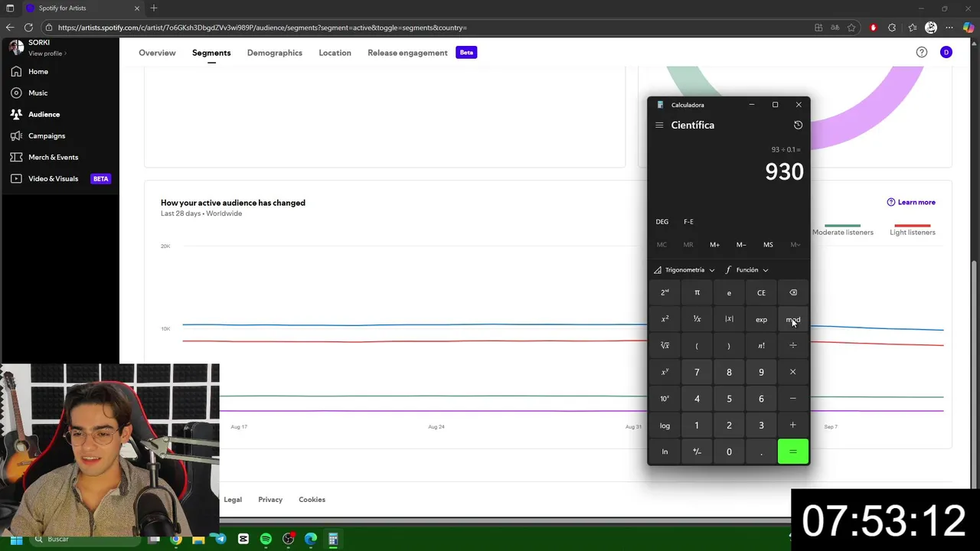Expand Función dropdown
This screenshot has width=980, height=551.
(x=746, y=270)
